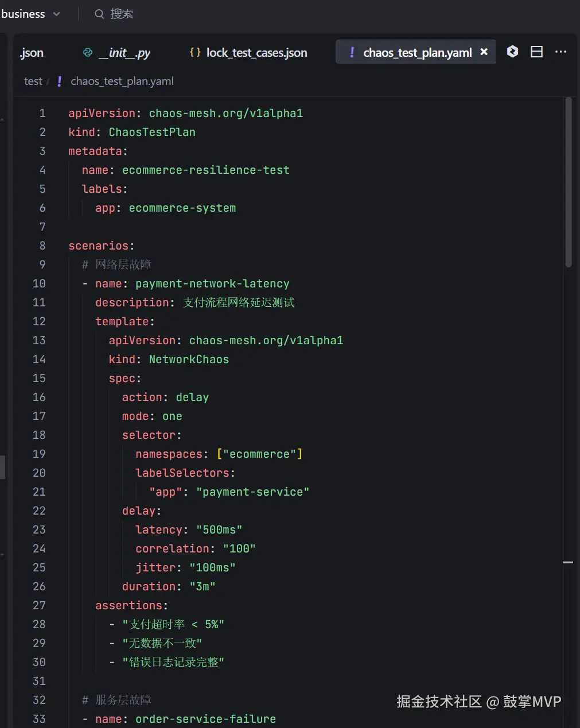Click the hexagon extension icon in tab bar
Viewport: 580px width, 728px height.
(x=512, y=52)
